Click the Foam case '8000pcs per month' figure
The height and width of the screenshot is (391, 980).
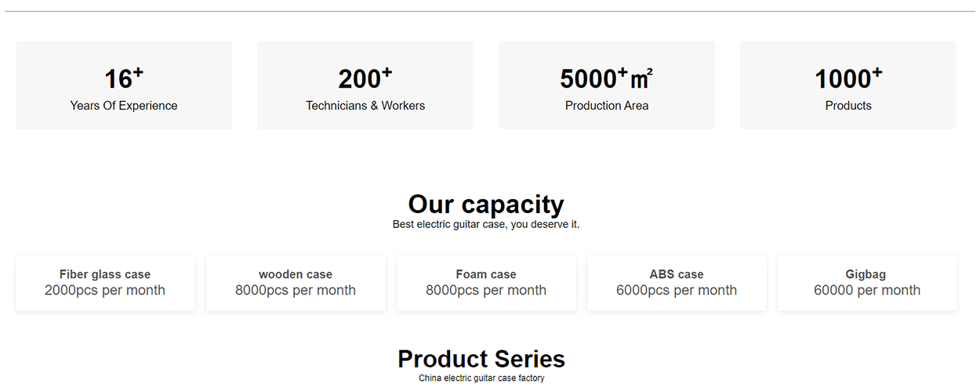point(486,291)
